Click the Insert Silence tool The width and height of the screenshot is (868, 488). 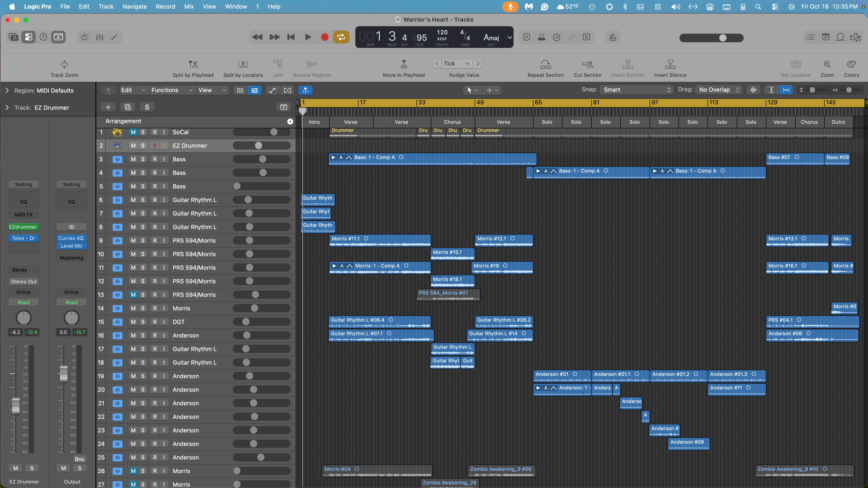point(670,69)
